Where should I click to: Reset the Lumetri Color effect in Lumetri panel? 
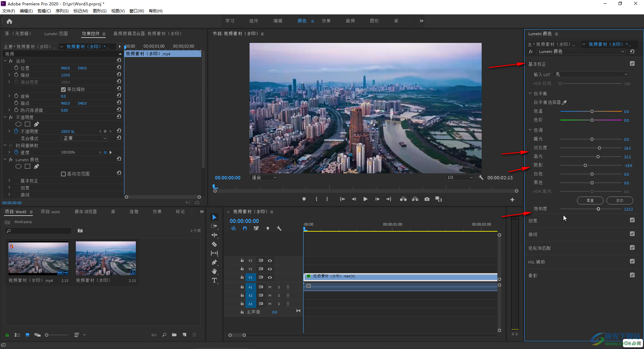[632, 52]
